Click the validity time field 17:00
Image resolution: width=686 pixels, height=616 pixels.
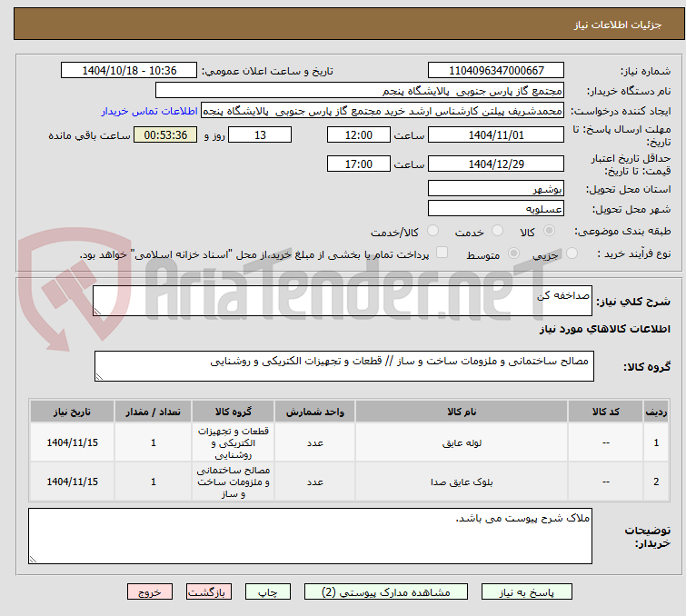[x=358, y=164]
